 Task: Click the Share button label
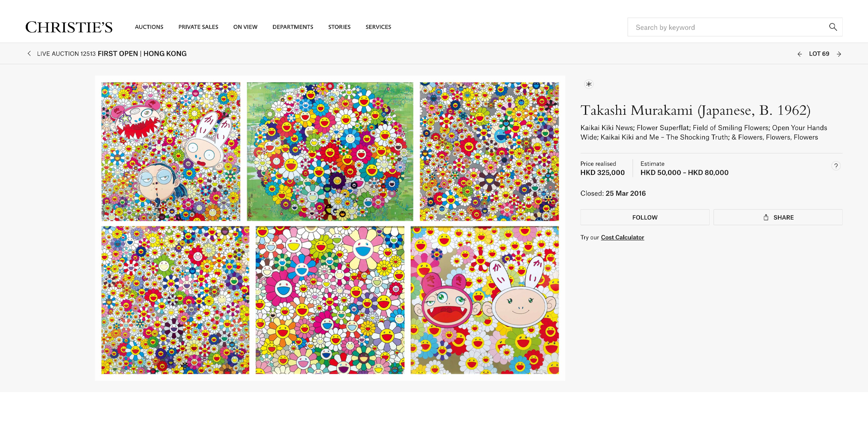click(x=783, y=217)
